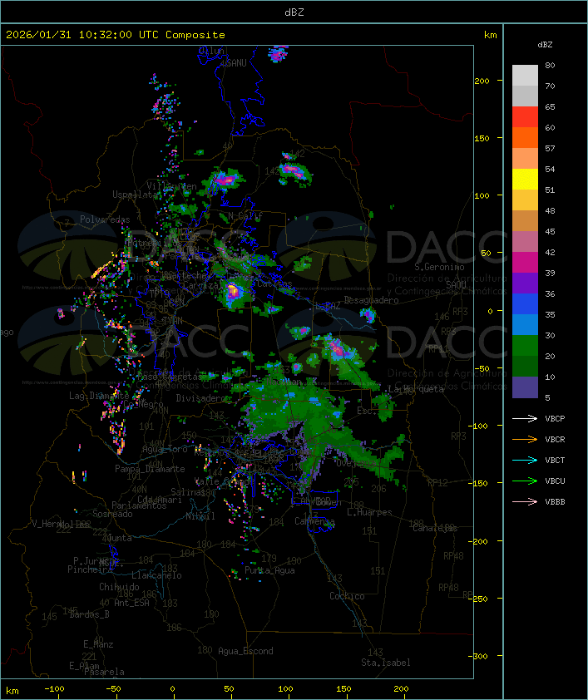
Task: Click the green VBCU arrow icon
Action: tap(526, 481)
